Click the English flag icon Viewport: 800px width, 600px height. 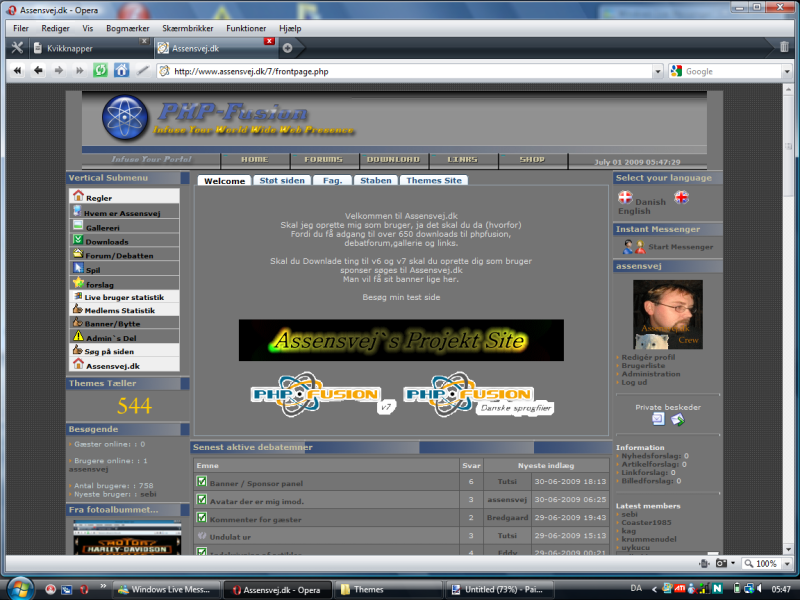point(681,197)
